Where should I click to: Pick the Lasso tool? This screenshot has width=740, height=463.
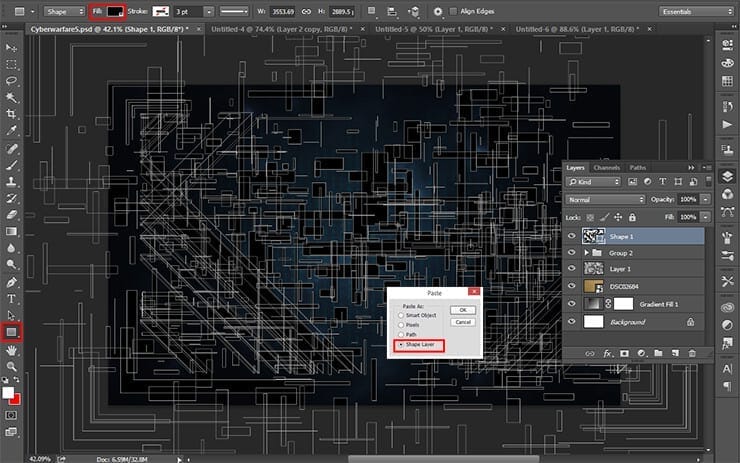click(x=13, y=80)
